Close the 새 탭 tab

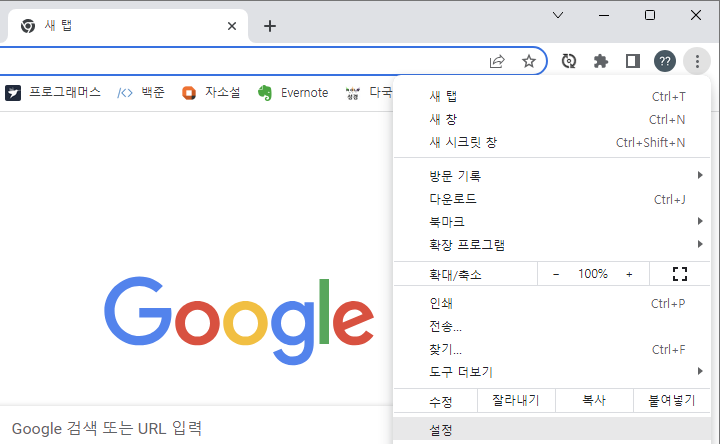pos(232,26)
